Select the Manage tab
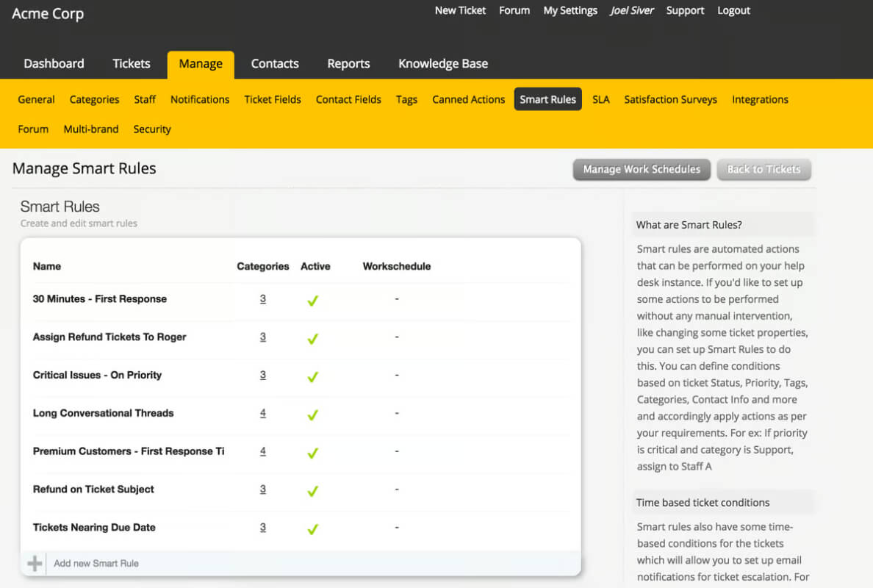The image size is (873, 588). pyautogui.click(x=201, y=64)
